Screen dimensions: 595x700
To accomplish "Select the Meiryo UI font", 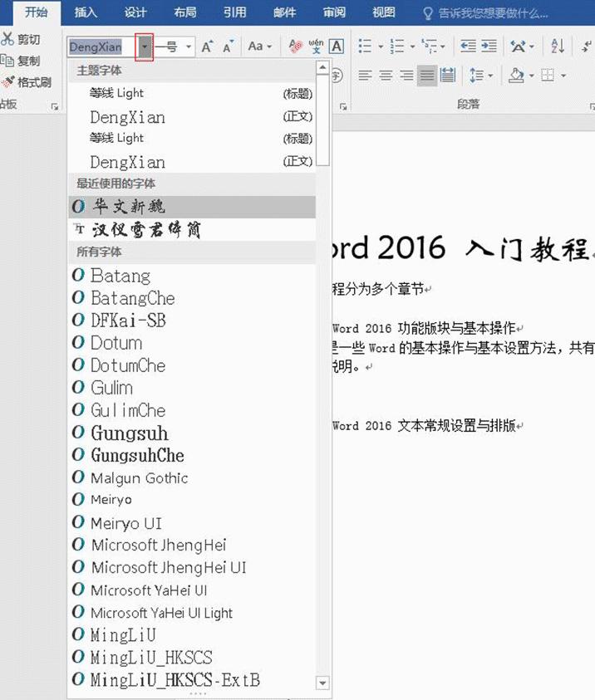I will tap(192, 523).
